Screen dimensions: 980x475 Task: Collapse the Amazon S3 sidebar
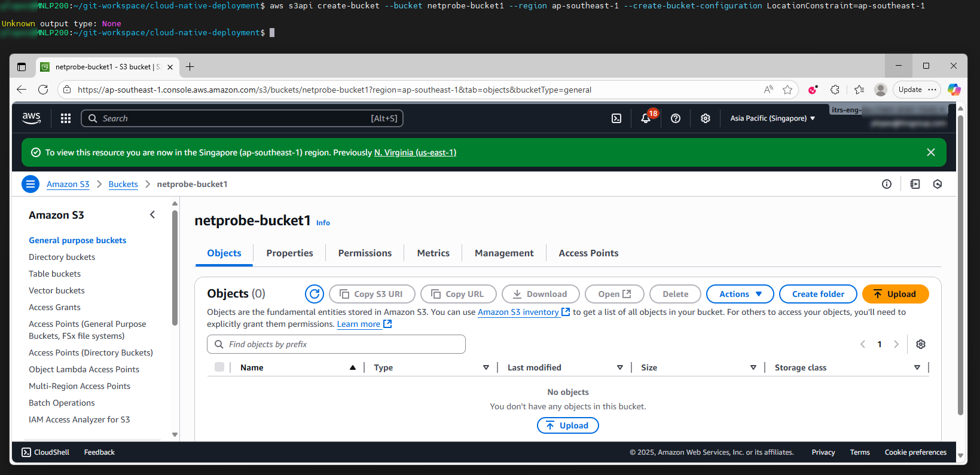152,214
